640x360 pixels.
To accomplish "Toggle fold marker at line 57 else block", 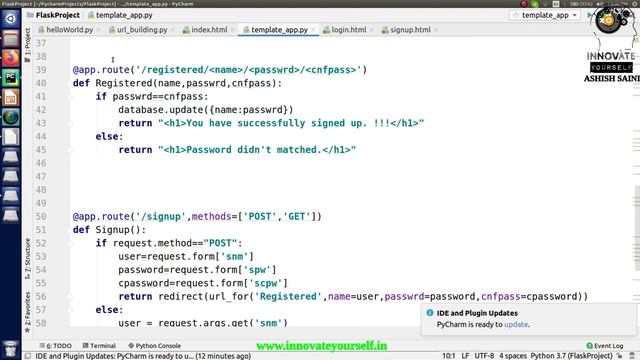I will point(70,310).
